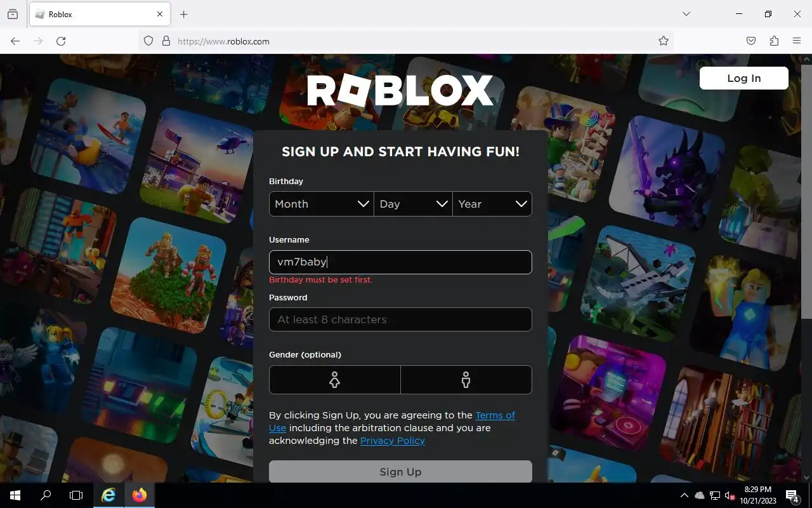The height and width of the screenshot is (508, 812).
Task: Go back one page
Action: point(15,41)
